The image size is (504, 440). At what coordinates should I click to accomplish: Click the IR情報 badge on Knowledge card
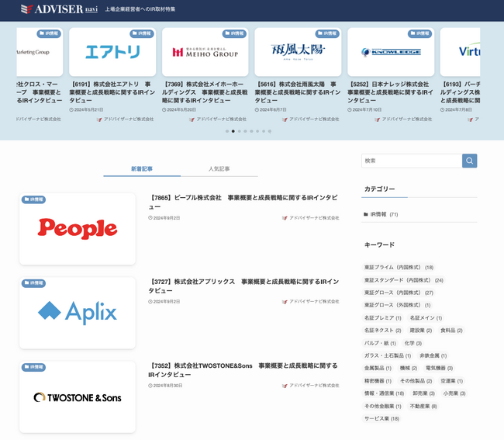pos(419,33)
